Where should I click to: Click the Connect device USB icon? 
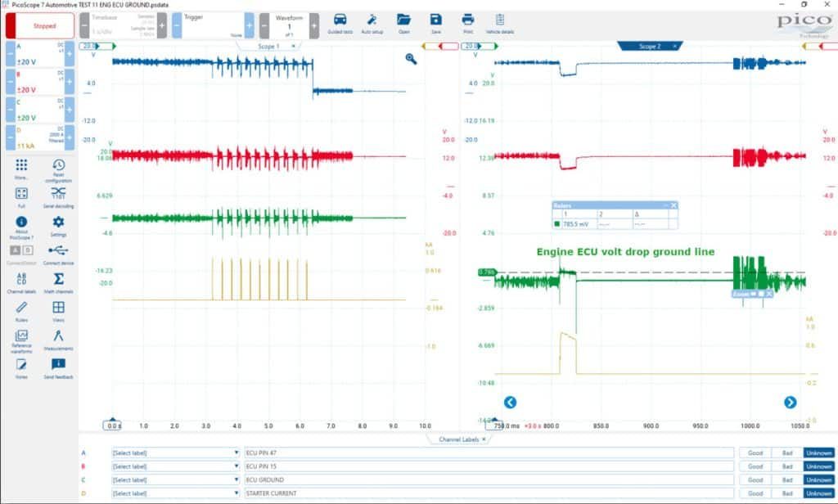58,254
